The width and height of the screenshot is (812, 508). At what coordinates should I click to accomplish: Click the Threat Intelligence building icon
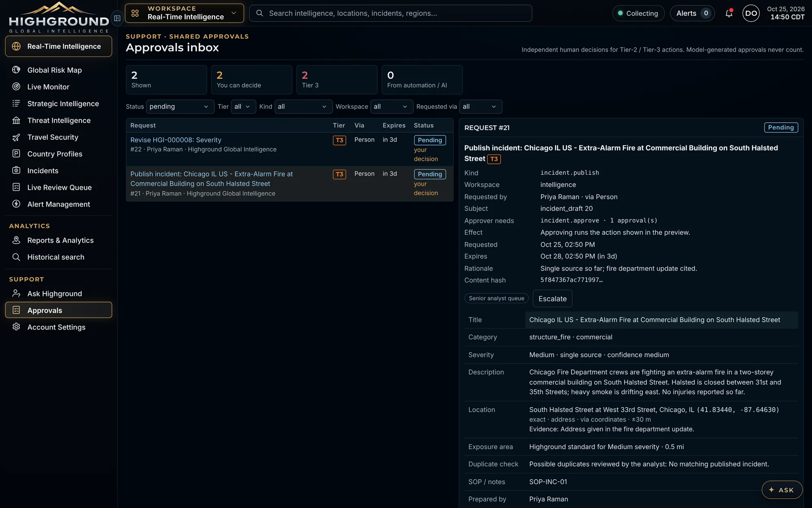[x=16, y=120]
